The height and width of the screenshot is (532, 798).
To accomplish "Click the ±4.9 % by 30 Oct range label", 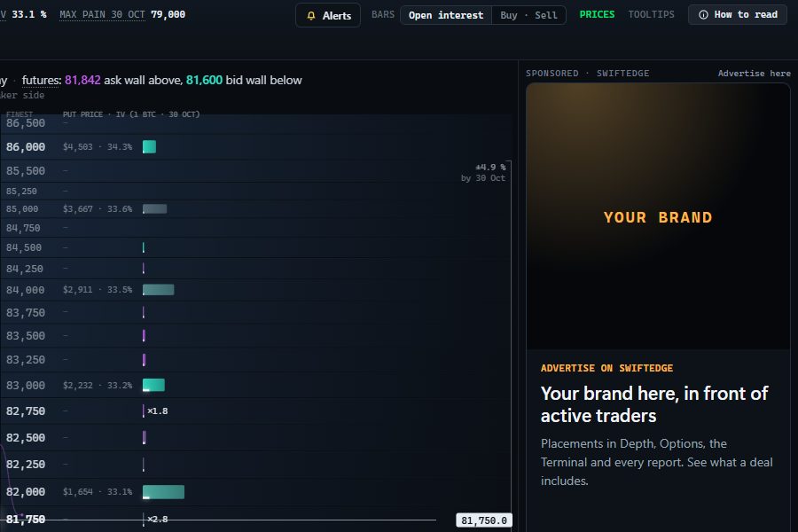I will point(484,173).
